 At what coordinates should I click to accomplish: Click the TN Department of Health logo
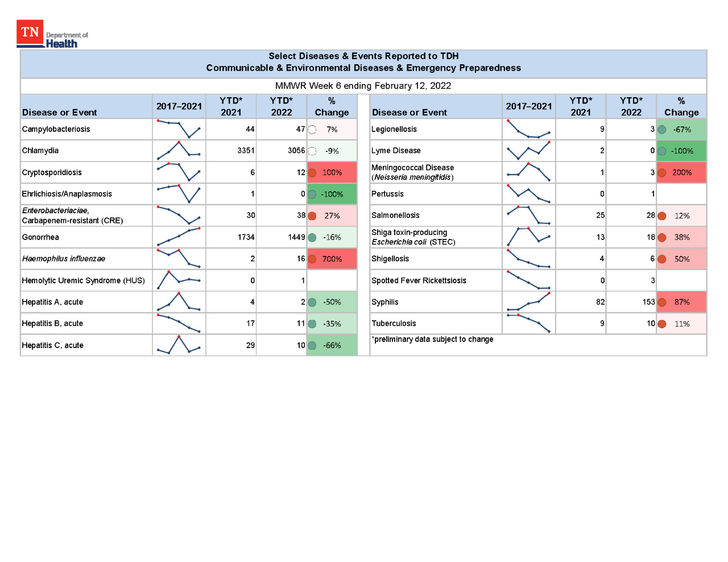(52, 34)
